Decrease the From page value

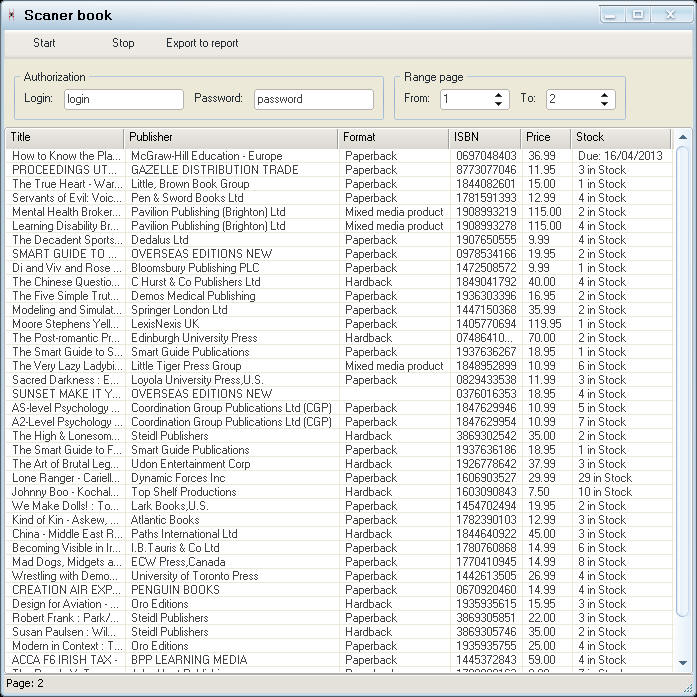coord(499,104)
